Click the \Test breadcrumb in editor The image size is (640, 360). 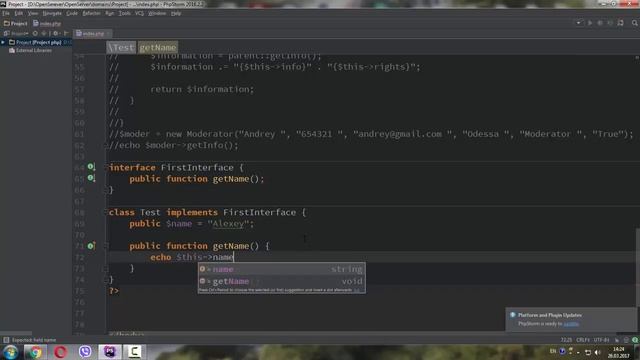point(121,47)
